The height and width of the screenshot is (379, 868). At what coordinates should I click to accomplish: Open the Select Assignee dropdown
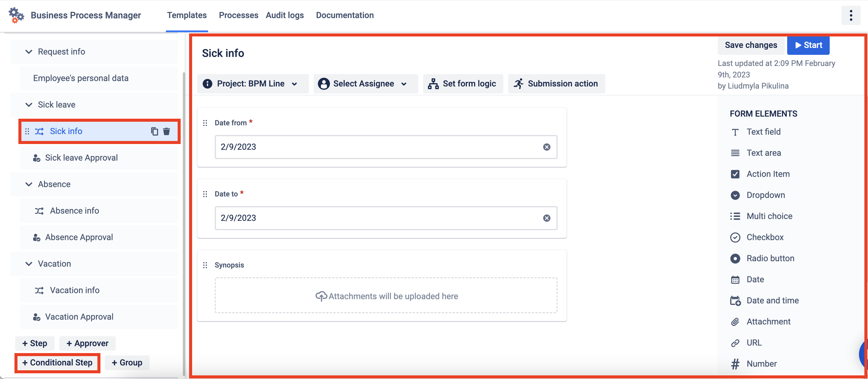[x=366, y=83]
